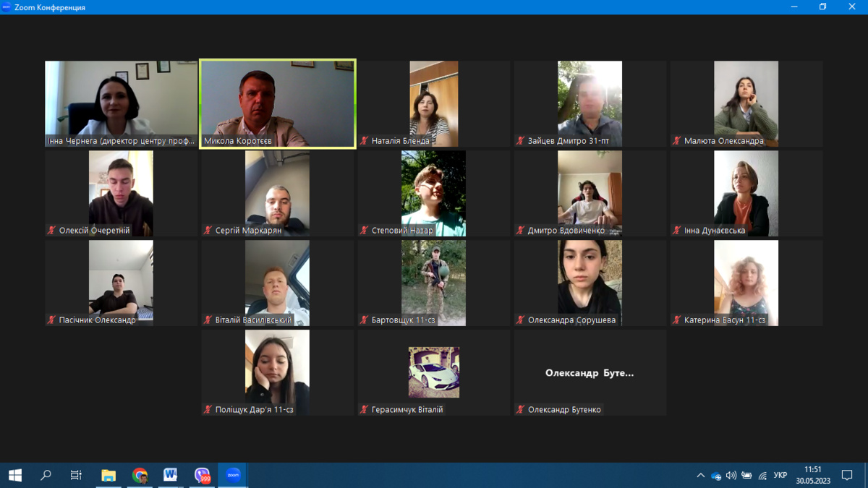Click muted mic icon beside Сергій Маркарян

point(208,231)
